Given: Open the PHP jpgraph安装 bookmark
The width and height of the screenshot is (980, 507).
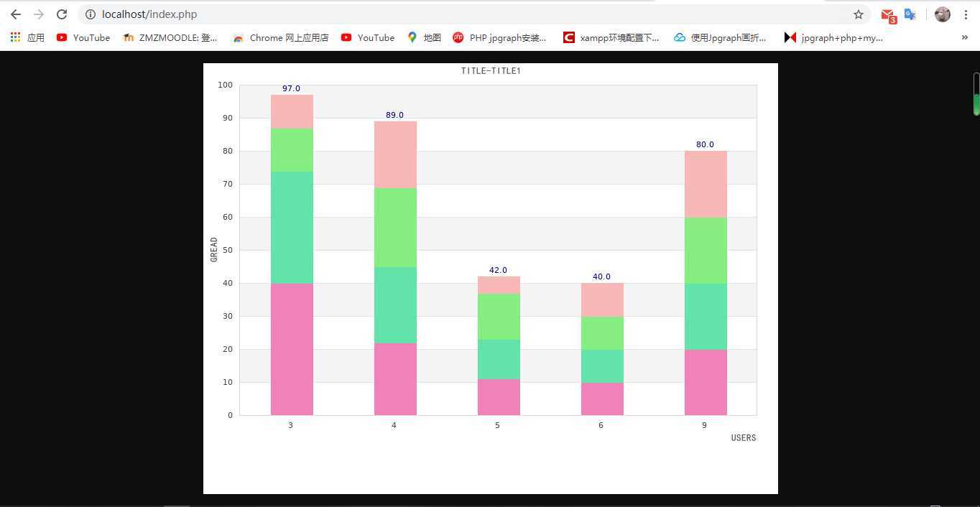Looking at the screenshot, I should pos(500,37).
